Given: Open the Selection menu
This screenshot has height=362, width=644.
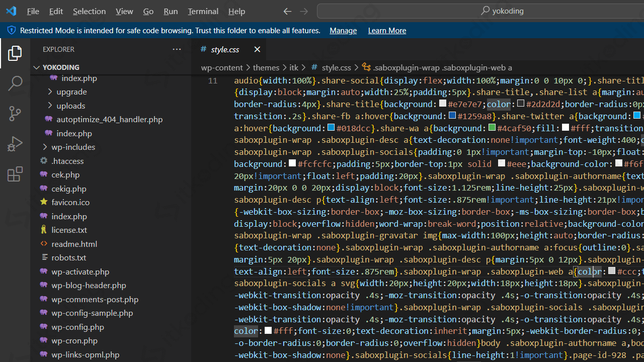Looking at the screenshot, I should [x=89, y=11].
